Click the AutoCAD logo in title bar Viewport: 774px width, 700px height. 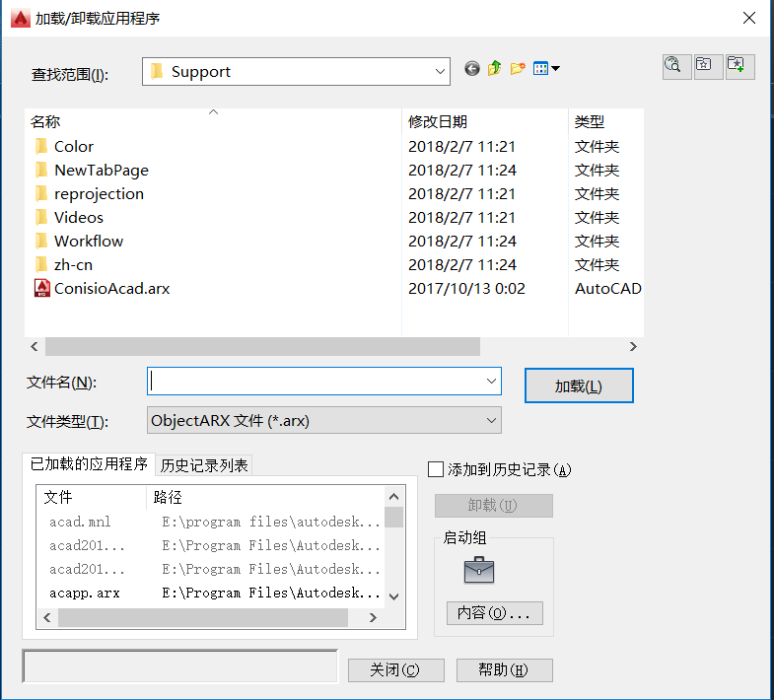21,19
